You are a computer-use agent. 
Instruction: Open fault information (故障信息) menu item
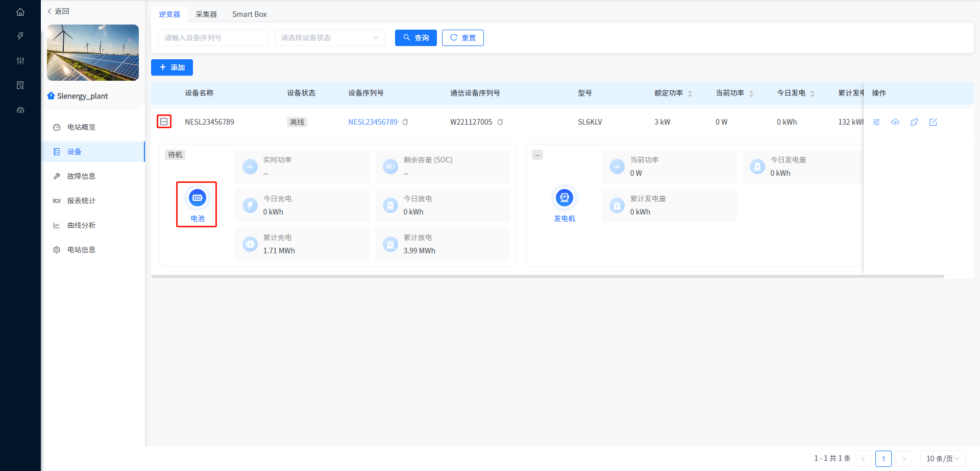(81, 176)
